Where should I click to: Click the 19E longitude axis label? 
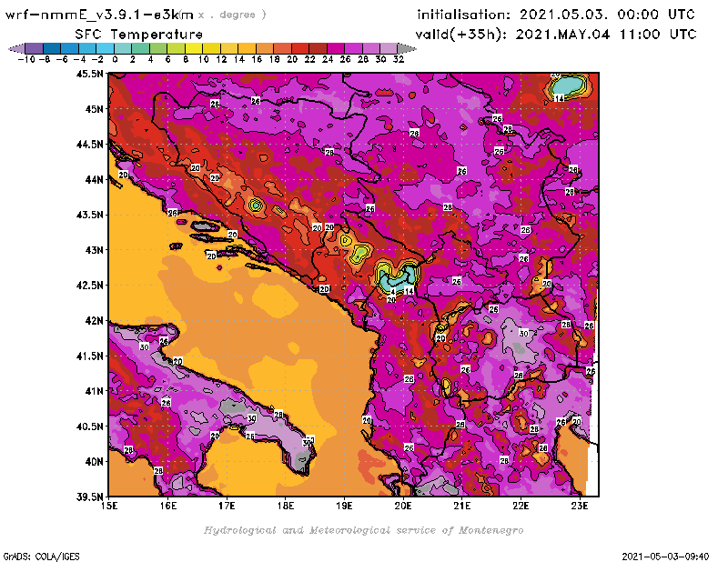345,506
